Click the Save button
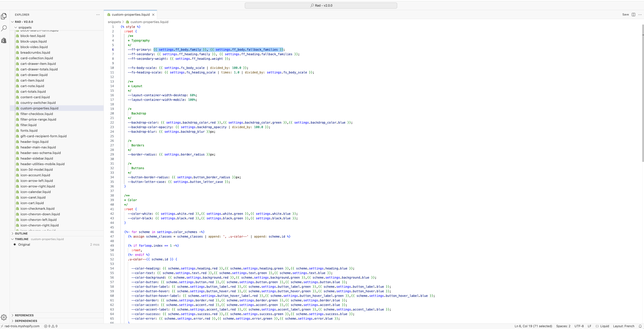 click(625, 15)
